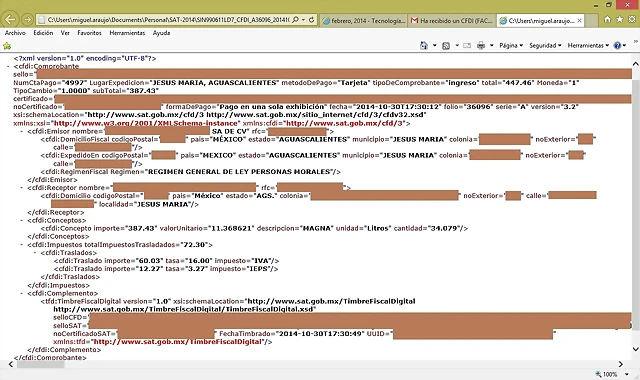The image size is (640, 380).
Task: Click the metodoDePago value "Tarjeta"
Action: [x=354, y=83]
